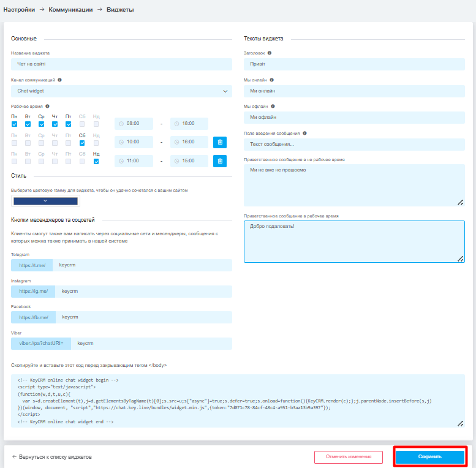Focus the Ми онлайн text field
The width and height of the screenshot is (476, 468).
(x=354, y=91)
